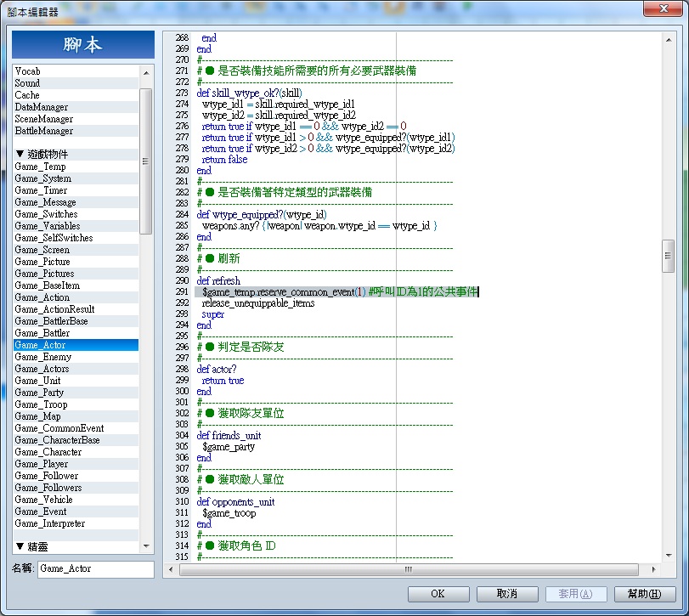Click the script list scroll-down arrow

click(146, 546)
